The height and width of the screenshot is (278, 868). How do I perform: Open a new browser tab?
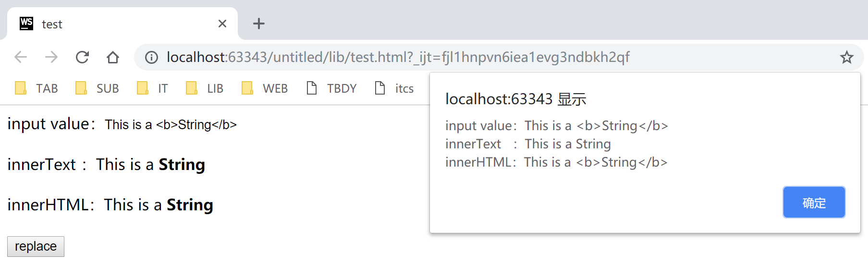pos(258,24)
